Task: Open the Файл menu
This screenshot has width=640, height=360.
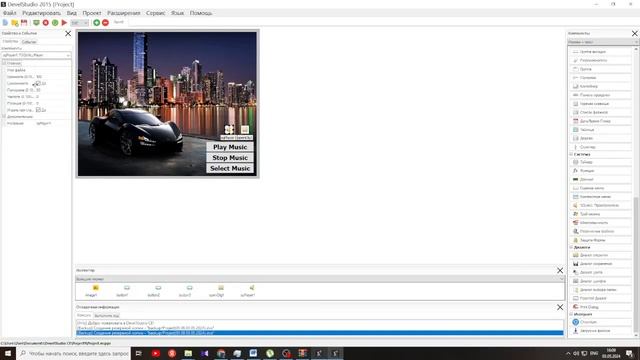Action: (x=10, y=13)
